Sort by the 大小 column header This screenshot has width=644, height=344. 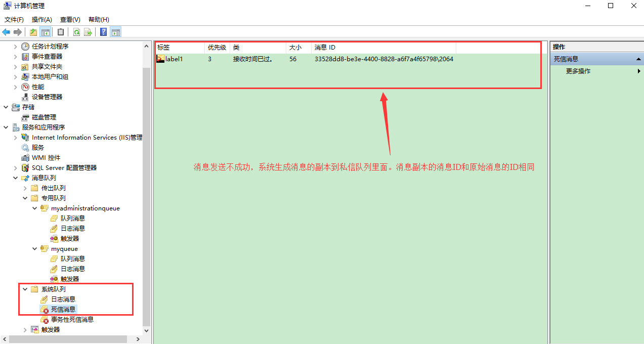[299, 48]
